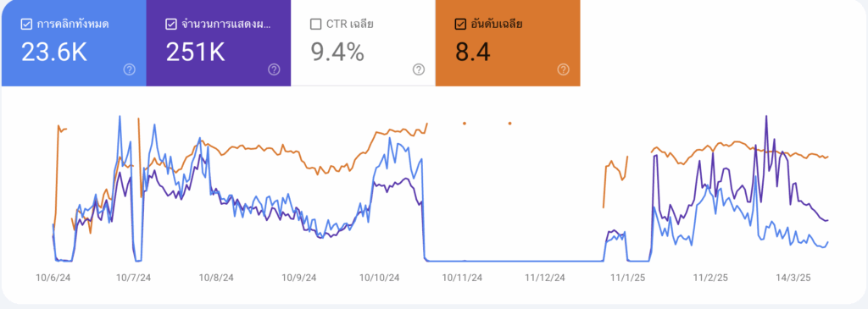Select the 9.4% average CTR value
Screen dimensions: 868x309
337,52
